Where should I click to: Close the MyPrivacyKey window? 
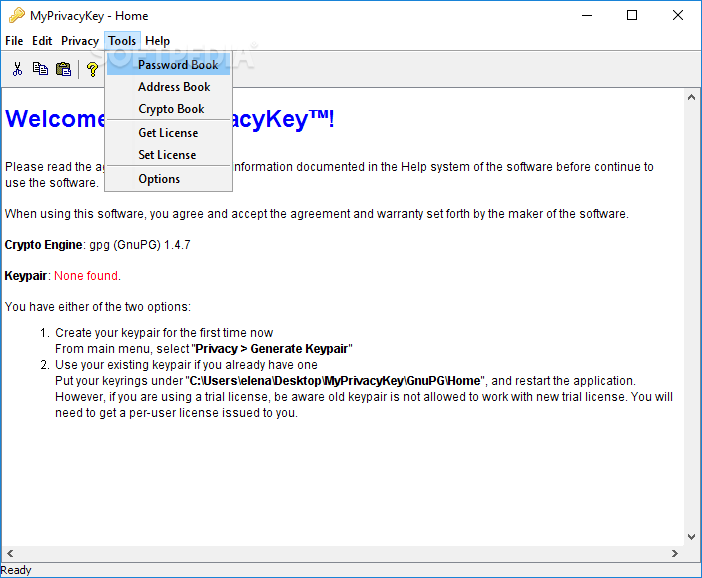click(677, 16)
